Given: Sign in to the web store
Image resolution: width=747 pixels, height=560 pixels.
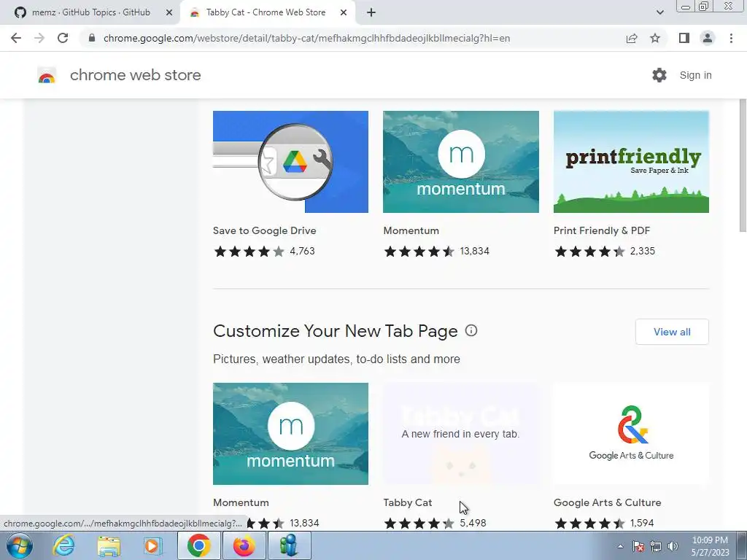Looking at the screenshot, I should [x=695, y=75].
